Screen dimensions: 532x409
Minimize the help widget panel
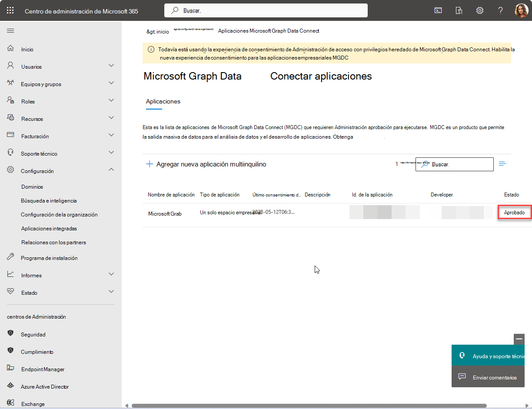click(519, 339)
